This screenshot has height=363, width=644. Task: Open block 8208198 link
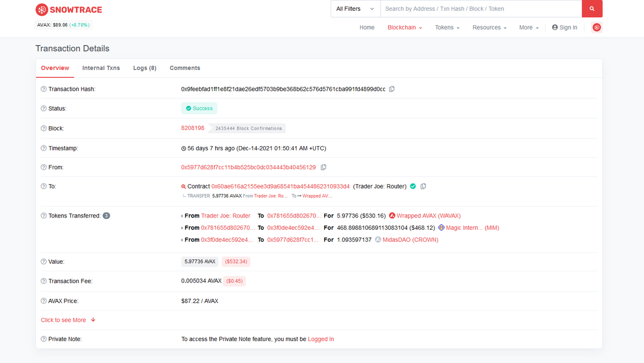193,128
